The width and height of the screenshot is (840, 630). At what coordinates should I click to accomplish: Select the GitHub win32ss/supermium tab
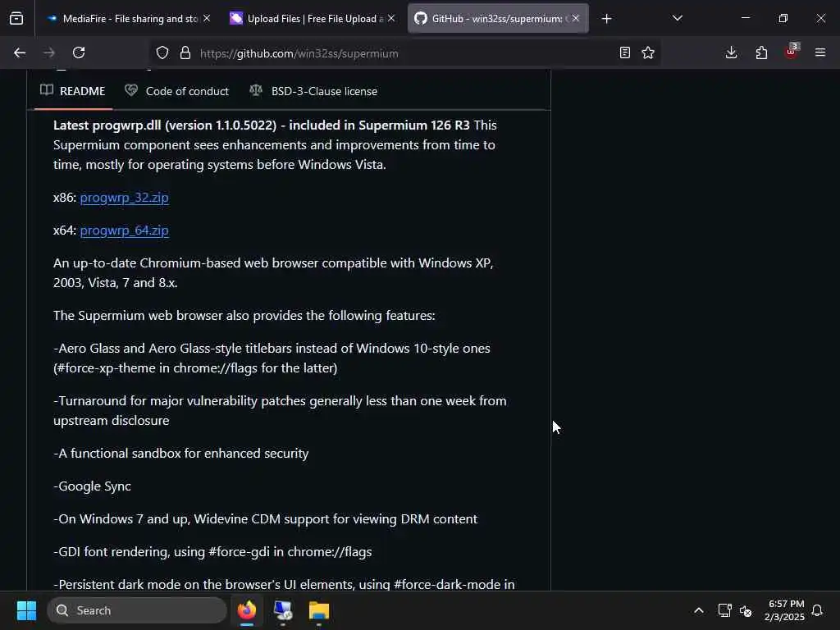coord(498,18)
